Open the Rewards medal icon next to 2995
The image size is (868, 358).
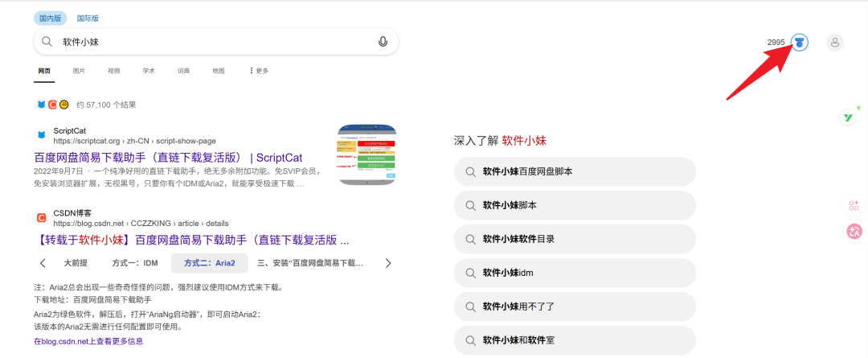click(x=800, y=43)
